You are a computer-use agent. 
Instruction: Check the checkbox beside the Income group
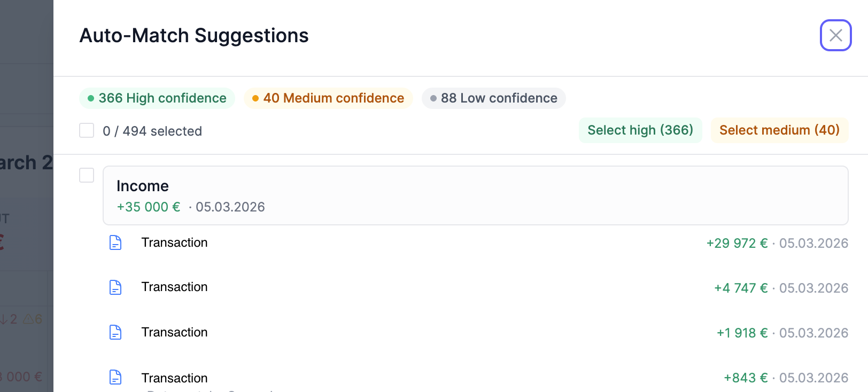click(x=86, y=175)
